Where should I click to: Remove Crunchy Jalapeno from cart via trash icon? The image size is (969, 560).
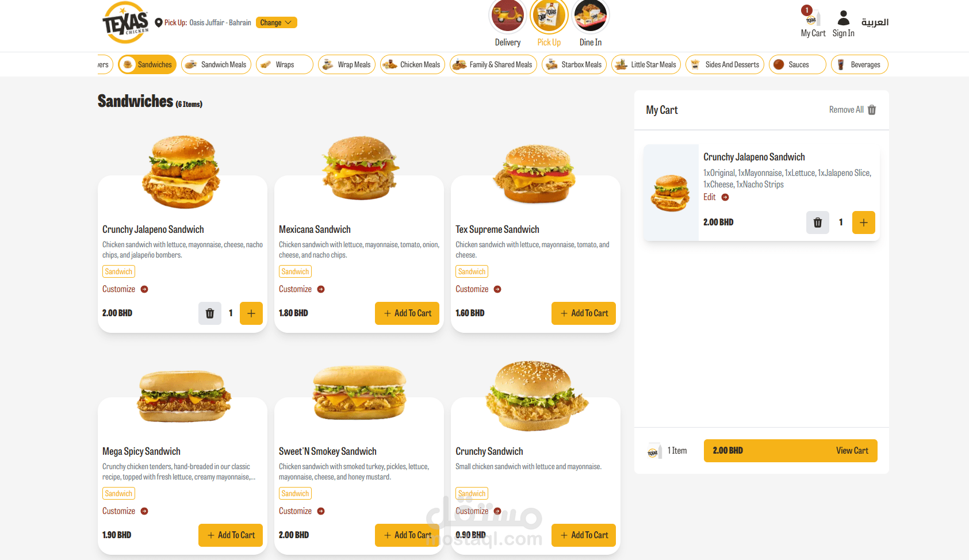[x=817, y=223]
